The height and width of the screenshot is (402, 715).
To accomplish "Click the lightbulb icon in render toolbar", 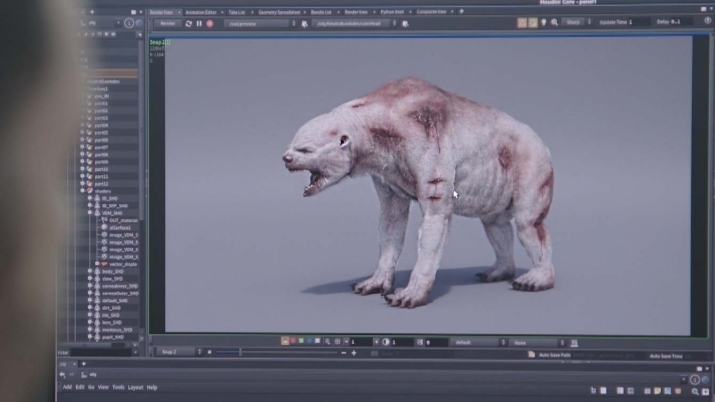I will pyautogui.click(x=543, y=22).
